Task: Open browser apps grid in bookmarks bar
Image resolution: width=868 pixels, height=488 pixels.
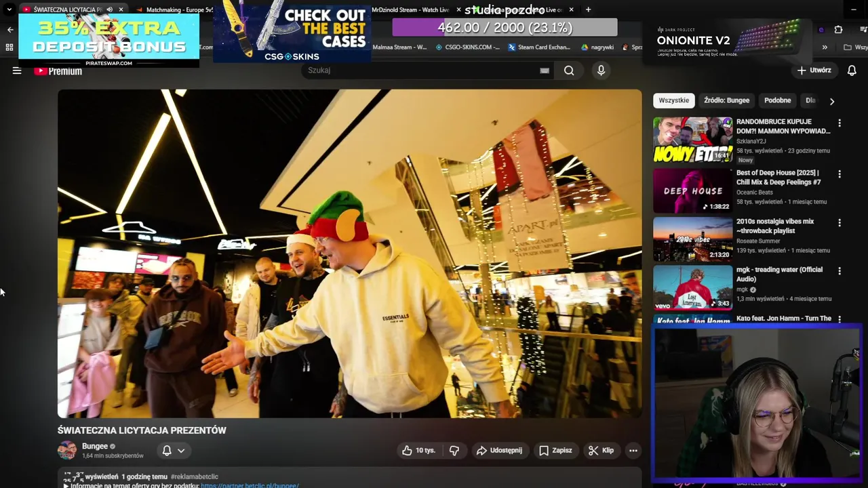Action: click(x=9, y=47)
